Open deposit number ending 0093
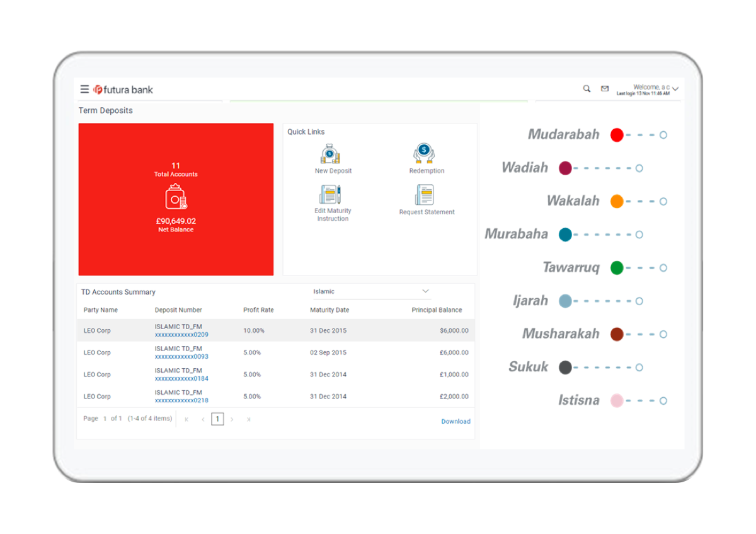The height and width of the screenshot is (534, 756). click(181, 357)
